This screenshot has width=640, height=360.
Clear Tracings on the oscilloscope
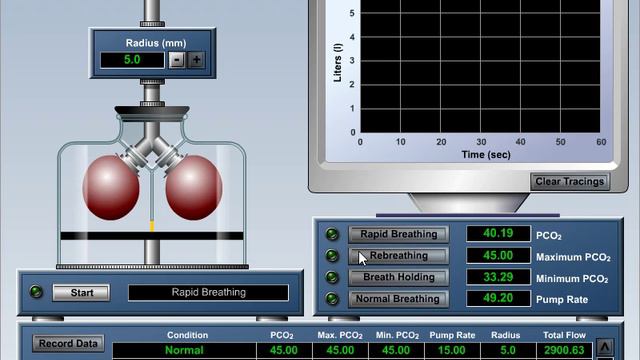tap(570, 182)
